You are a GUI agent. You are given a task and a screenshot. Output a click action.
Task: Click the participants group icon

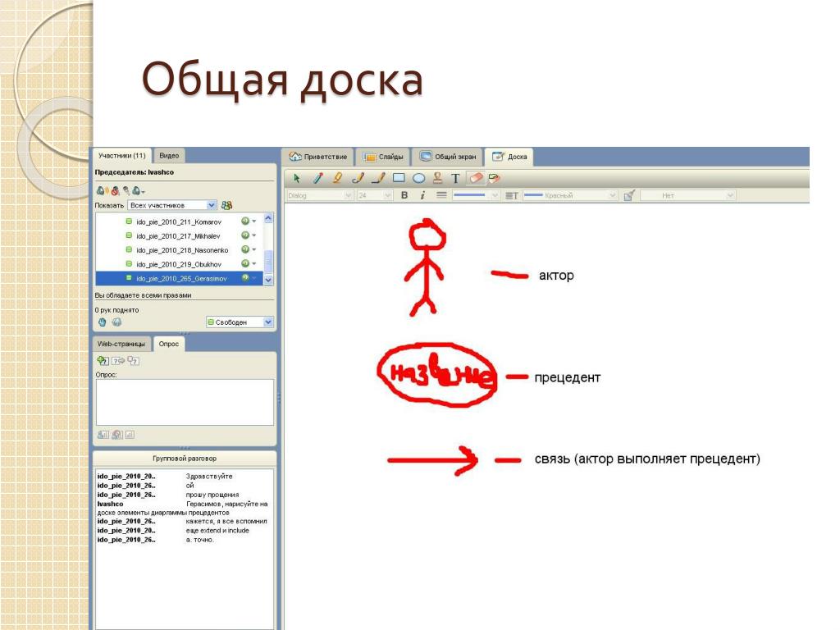(x=227, y=205)
